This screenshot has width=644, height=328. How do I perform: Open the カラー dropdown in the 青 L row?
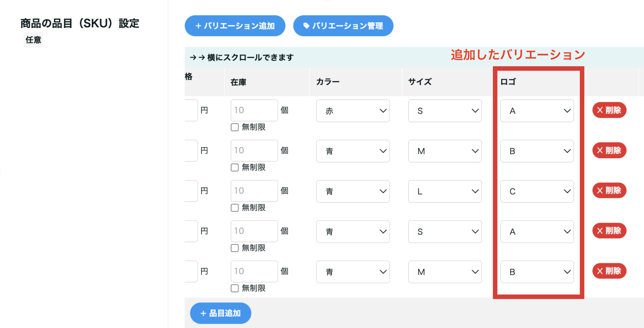coord(353,191)
